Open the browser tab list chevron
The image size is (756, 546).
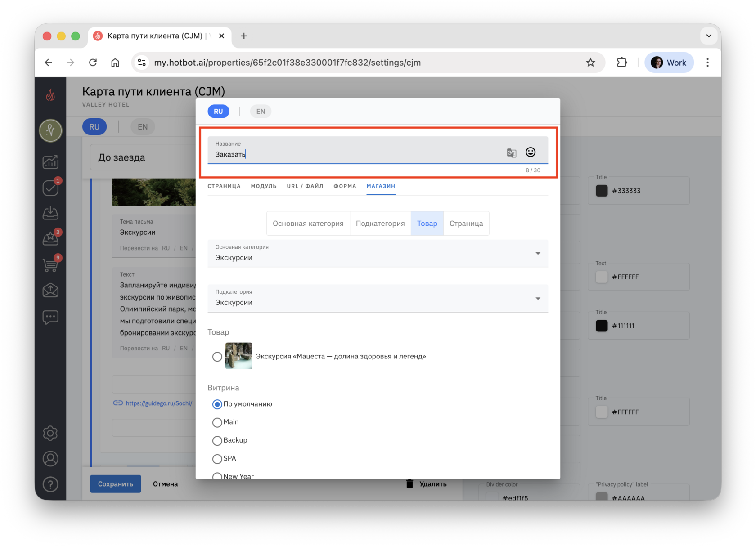[x=709, y=36]
